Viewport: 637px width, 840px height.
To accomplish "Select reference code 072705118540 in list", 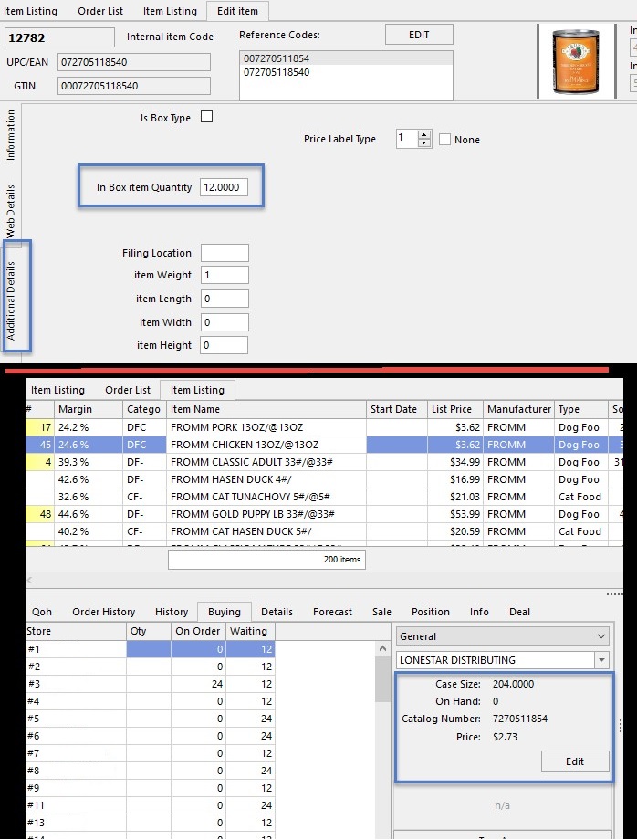I will pyautogui.click(x=346, y=72).
